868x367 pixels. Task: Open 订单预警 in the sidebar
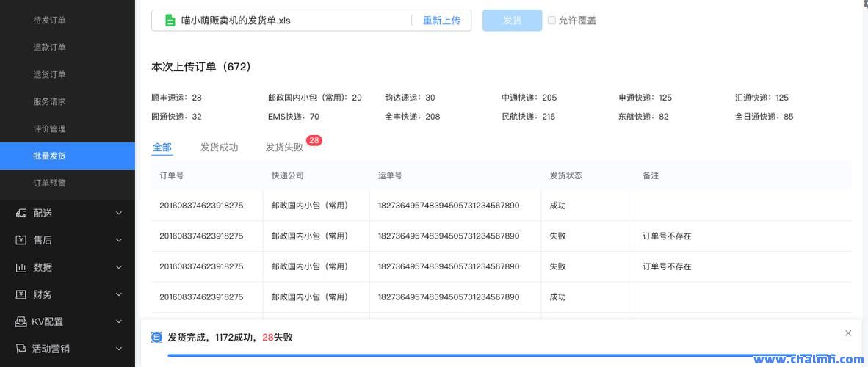(x=68, y=183)
